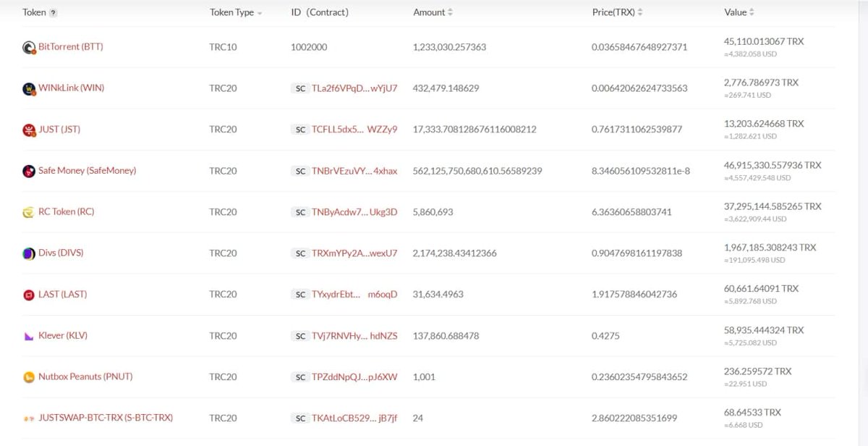Screen dimensions: 868x446
Task: Open contract address TYxydrEbt... m6oqD
Action: [x=354, y=295]
